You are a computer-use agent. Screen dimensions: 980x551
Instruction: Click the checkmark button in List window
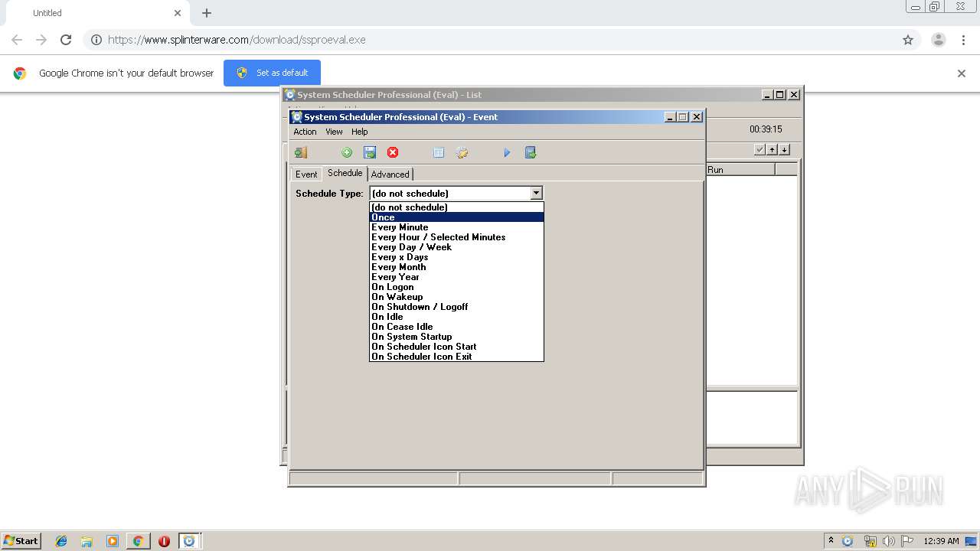[x=759, y=149]
